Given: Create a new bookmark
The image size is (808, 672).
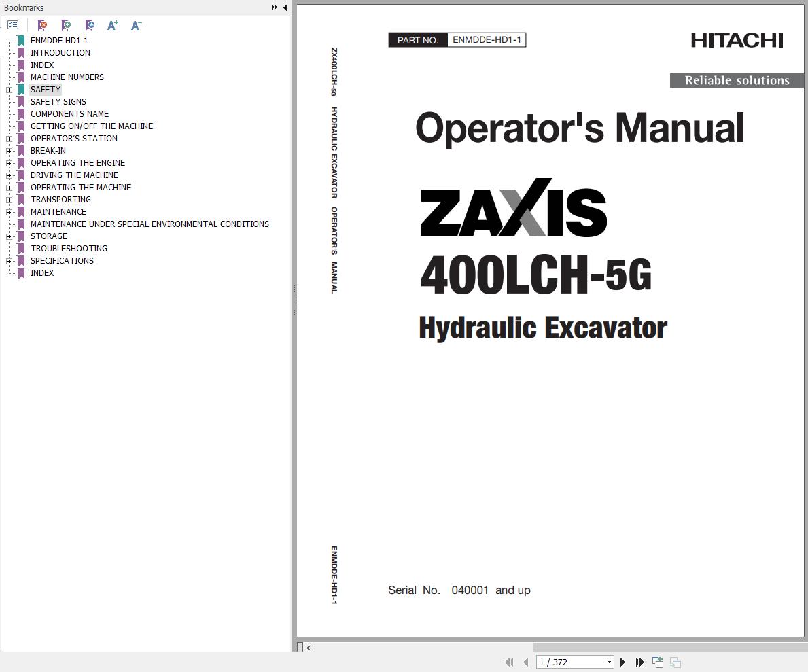Looking at the screenshot, I should coord(66,25).
